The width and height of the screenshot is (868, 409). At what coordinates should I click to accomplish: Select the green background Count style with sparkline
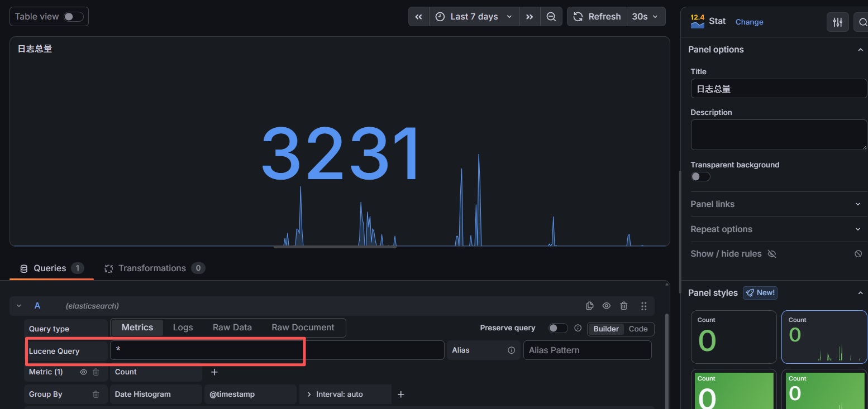[x=824, y=389]
